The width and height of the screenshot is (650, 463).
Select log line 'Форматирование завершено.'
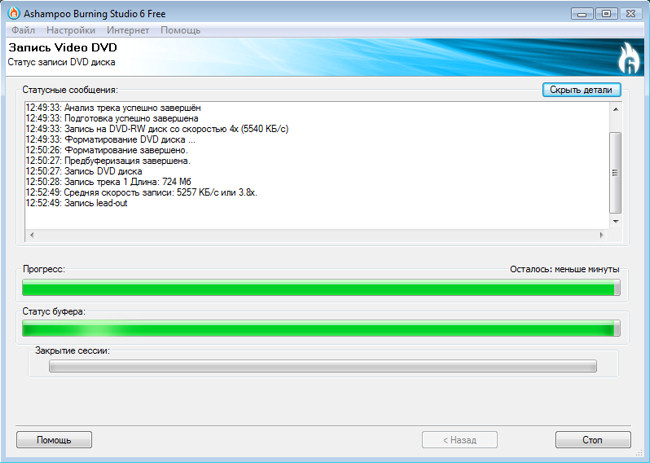[x=107, y=150]
